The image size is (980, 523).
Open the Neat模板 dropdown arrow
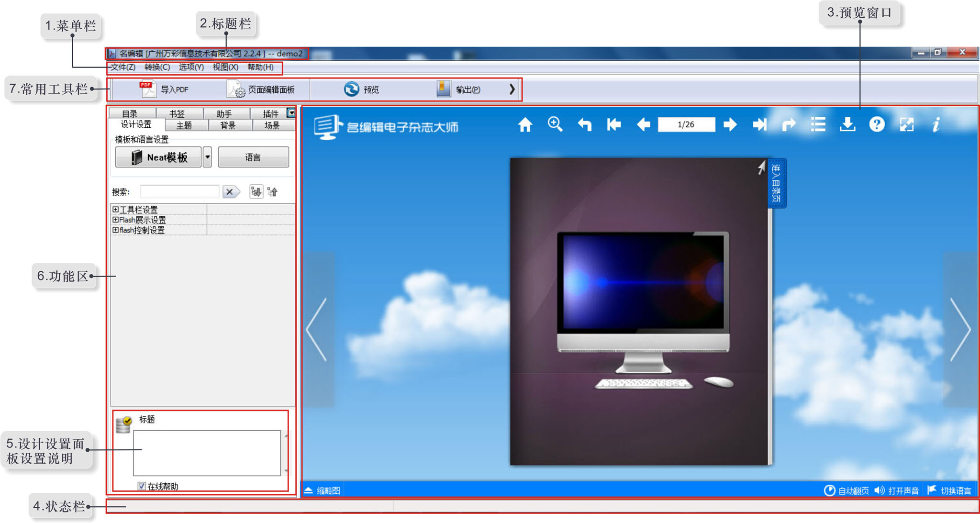click(207, 157)
